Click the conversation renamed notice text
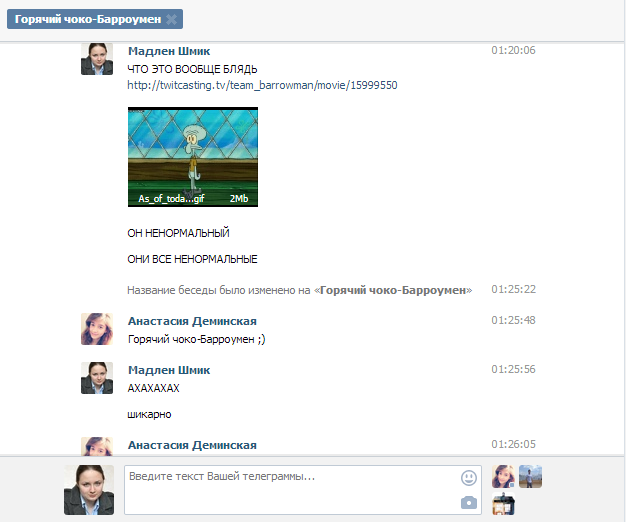 [300, 290]
